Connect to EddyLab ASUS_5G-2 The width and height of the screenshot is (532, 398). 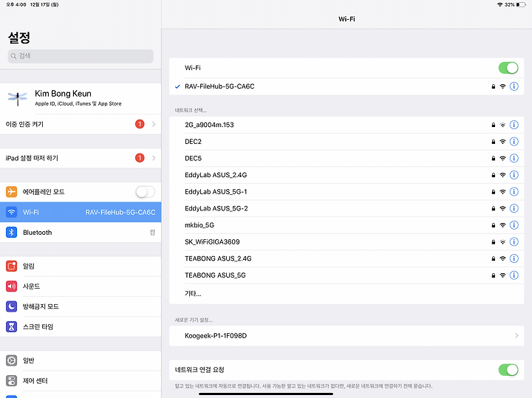pyautogui.click(x=347, y=208)
